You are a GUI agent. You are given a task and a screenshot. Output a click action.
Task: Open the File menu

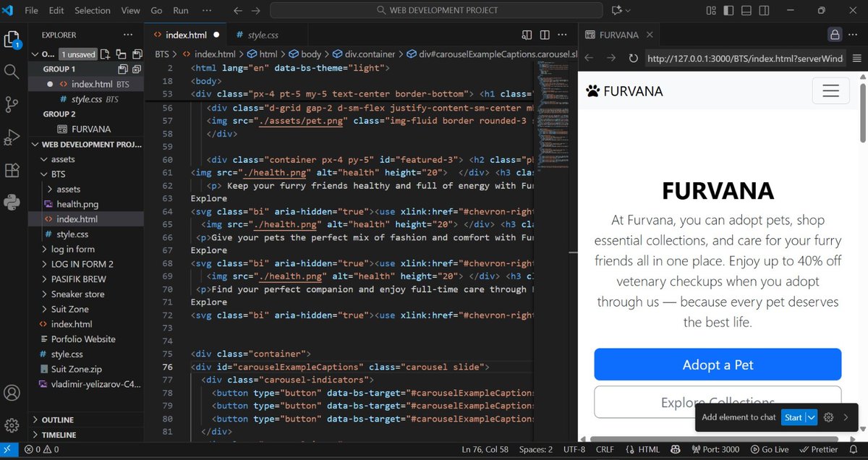click(32, 11)
